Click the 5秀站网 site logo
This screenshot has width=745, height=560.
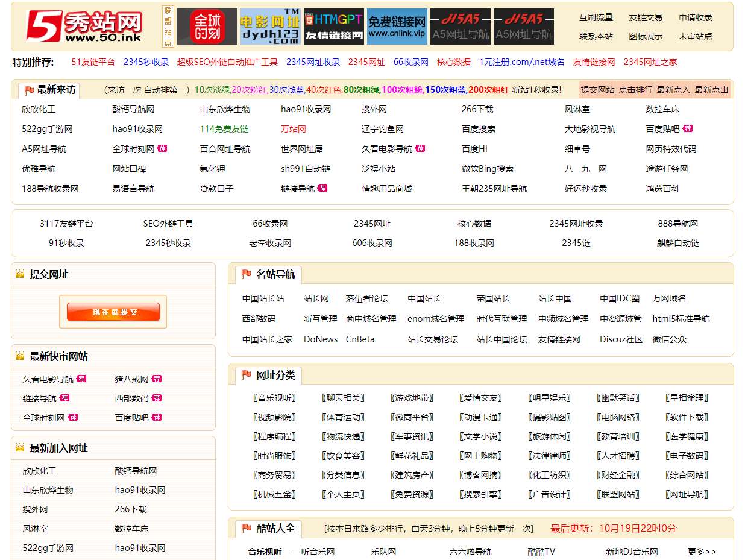pyautogui.click(x=84, y=27)
